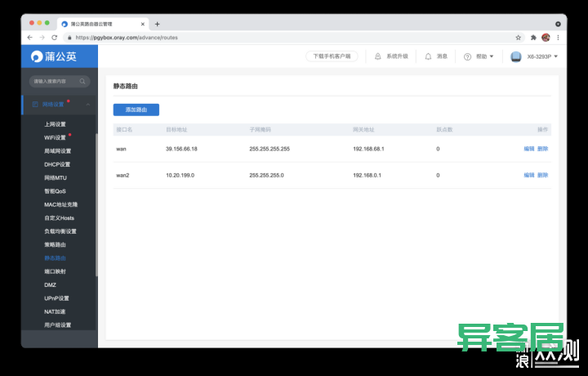Viewport: 588px width, 376px height.
Task: Click target address 39.156.66.18
Action: [181, 149]
